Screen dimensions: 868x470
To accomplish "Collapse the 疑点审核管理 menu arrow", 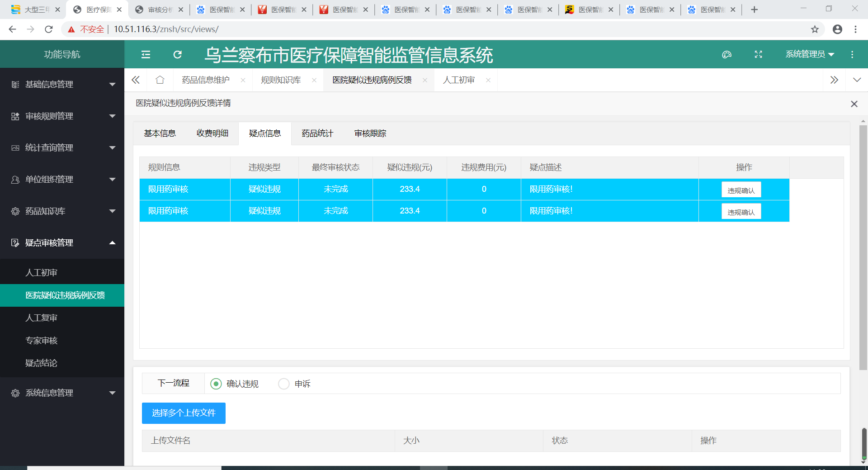I will (113, 243).
